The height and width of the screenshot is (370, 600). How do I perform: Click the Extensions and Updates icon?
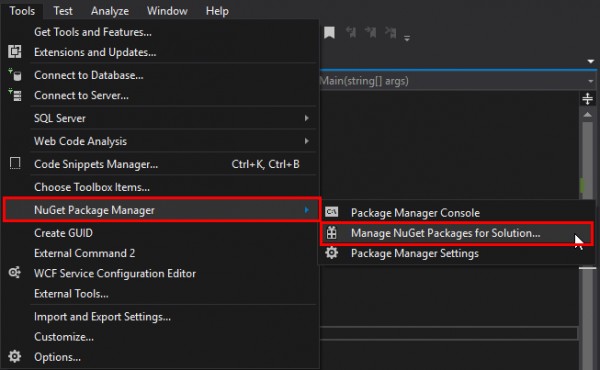15,52
